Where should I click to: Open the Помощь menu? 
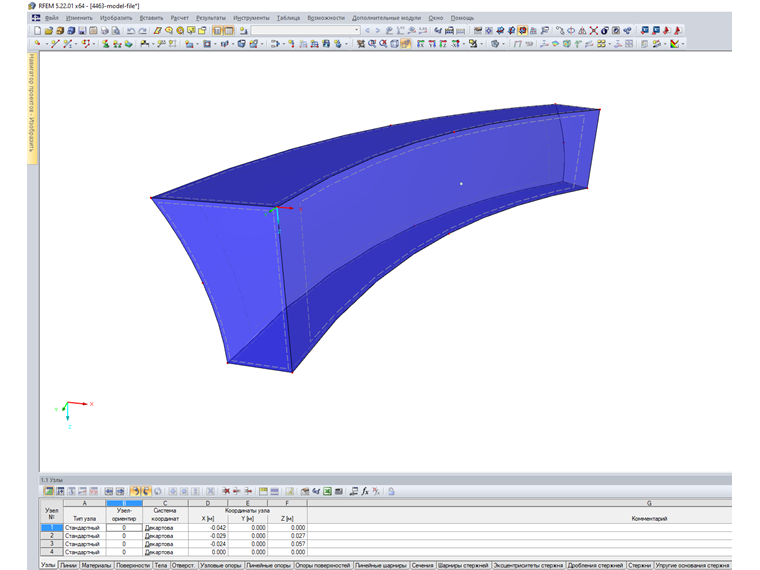462,18
